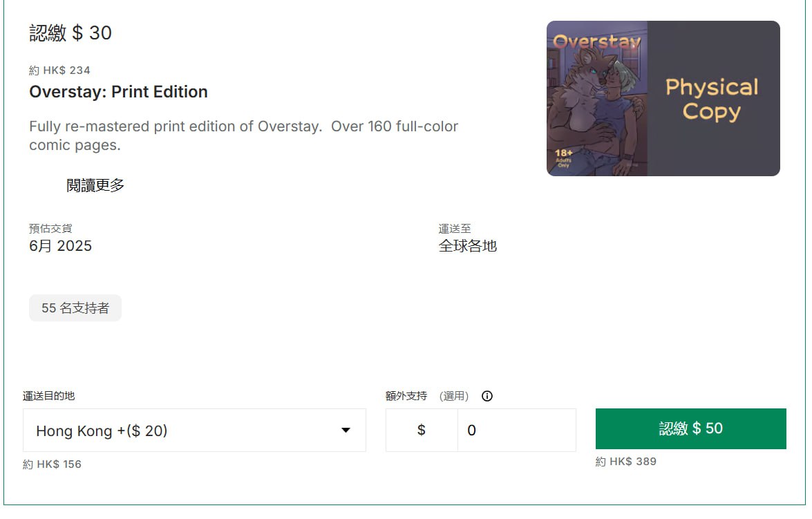Click the 全球各地 ships-to text
The width and height of the screenshot is (812, 519).
(x=468, y=246)
